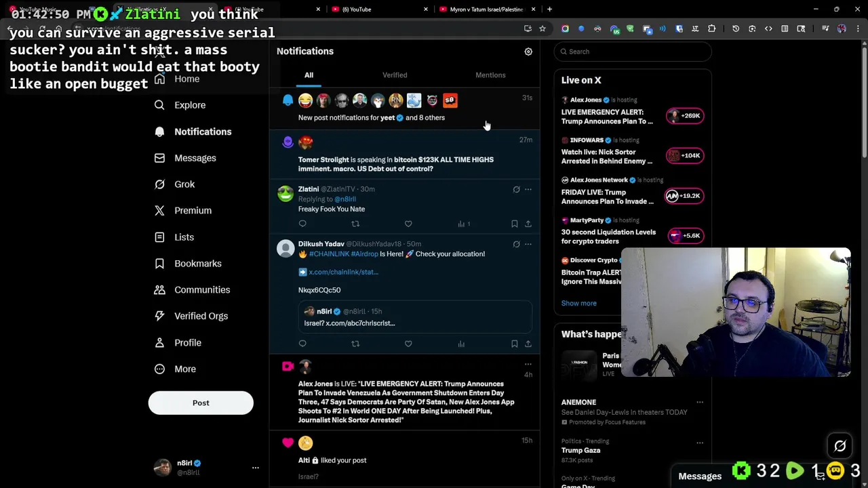Click the #CHAINLINK hashtag

[329, 254]
